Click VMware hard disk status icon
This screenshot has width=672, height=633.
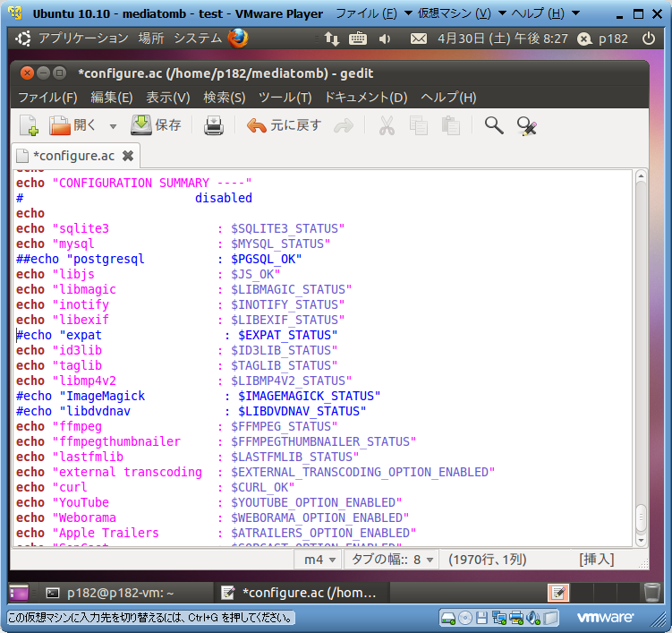(x=448, y=618)
